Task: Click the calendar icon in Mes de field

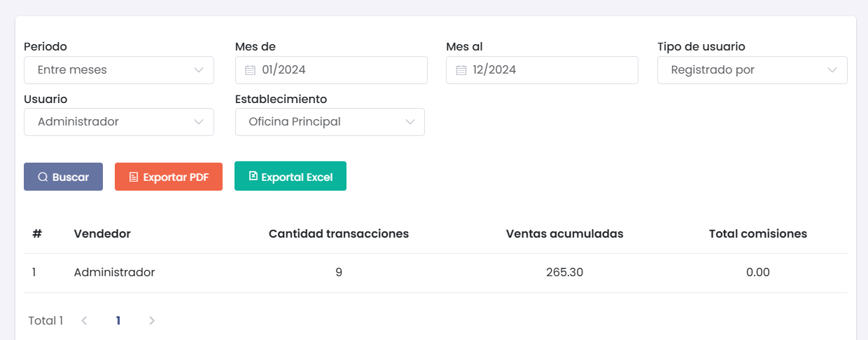Action: 251,70
